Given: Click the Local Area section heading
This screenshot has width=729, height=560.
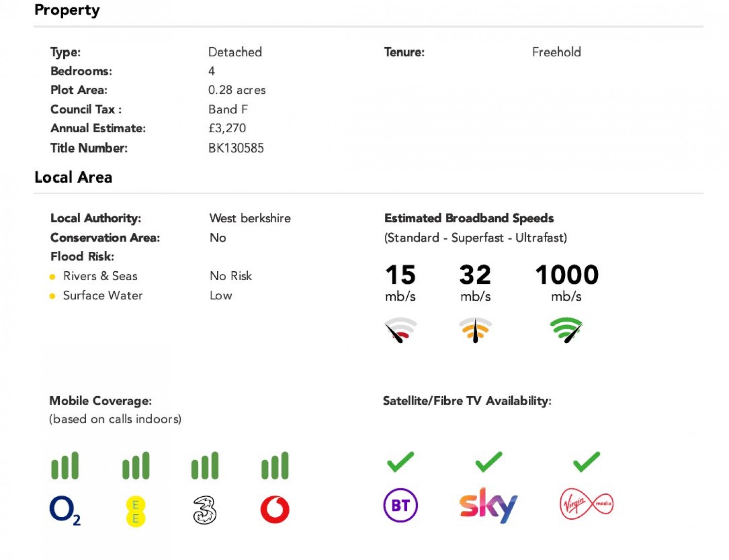Looking at the screenshot, I should tap(73, 177).
